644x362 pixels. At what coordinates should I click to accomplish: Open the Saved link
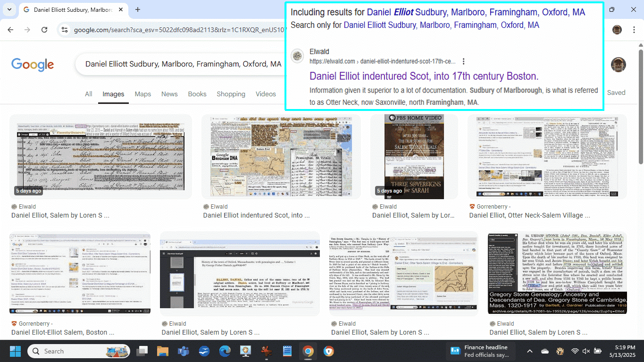tap(616, 93)
